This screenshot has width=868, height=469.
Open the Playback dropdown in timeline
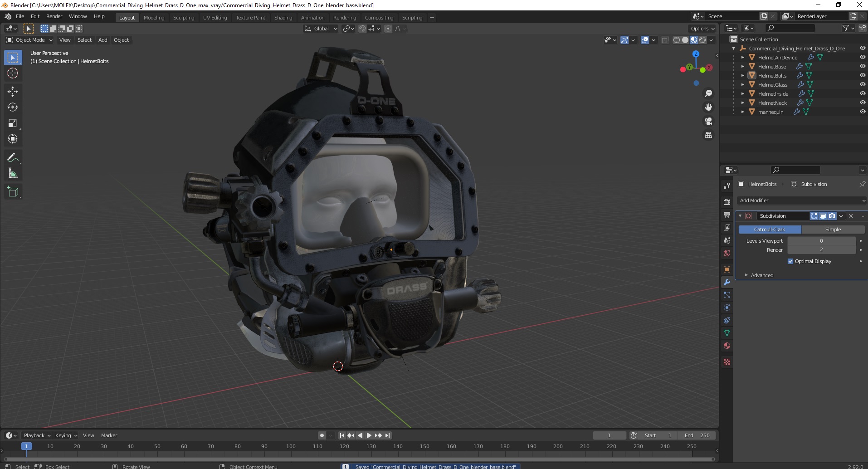37,435
